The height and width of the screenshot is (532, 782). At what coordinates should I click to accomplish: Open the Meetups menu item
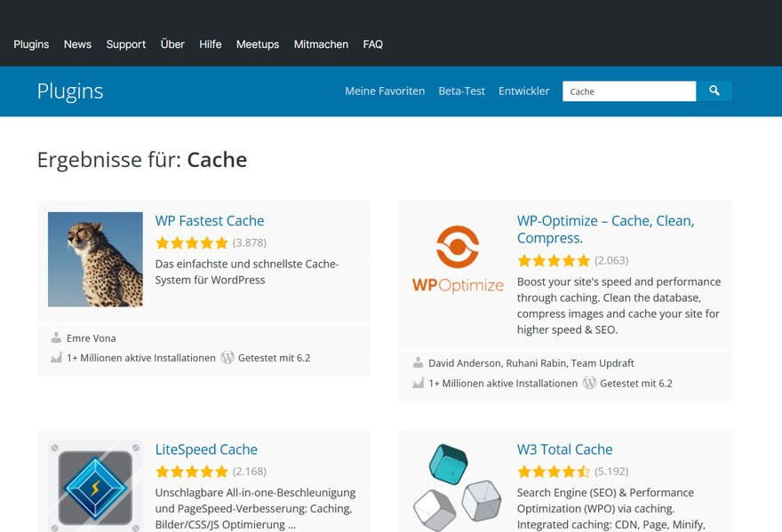tap(258, 44)
